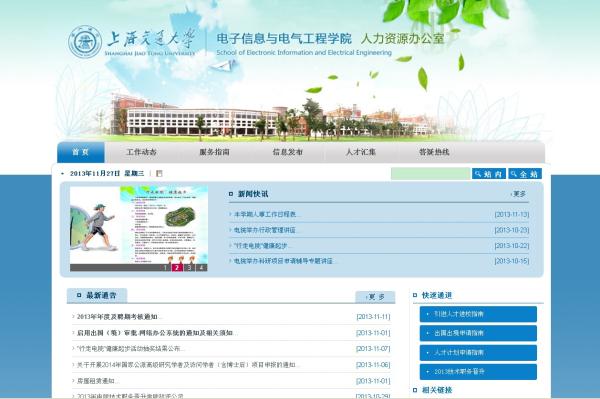Click the highlighted slide number 2 indicator
This screenshot has height=399, width=600.
pos(176,267)
